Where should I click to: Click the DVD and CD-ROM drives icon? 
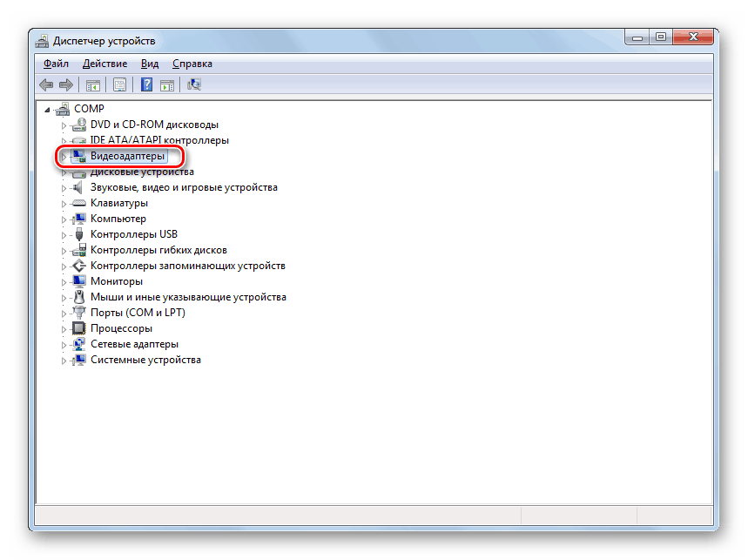[x=78, y=125]
